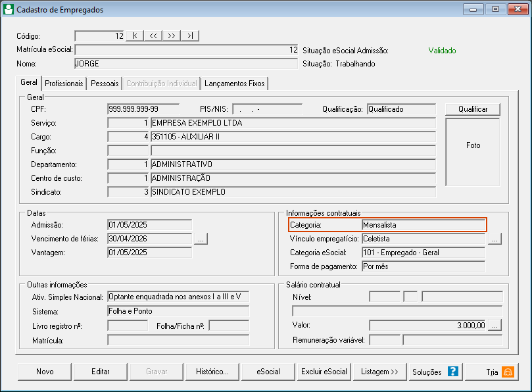Expand the Listagem >> options
The height and width of the screenshot is (392, 532).
coord(380,372)
